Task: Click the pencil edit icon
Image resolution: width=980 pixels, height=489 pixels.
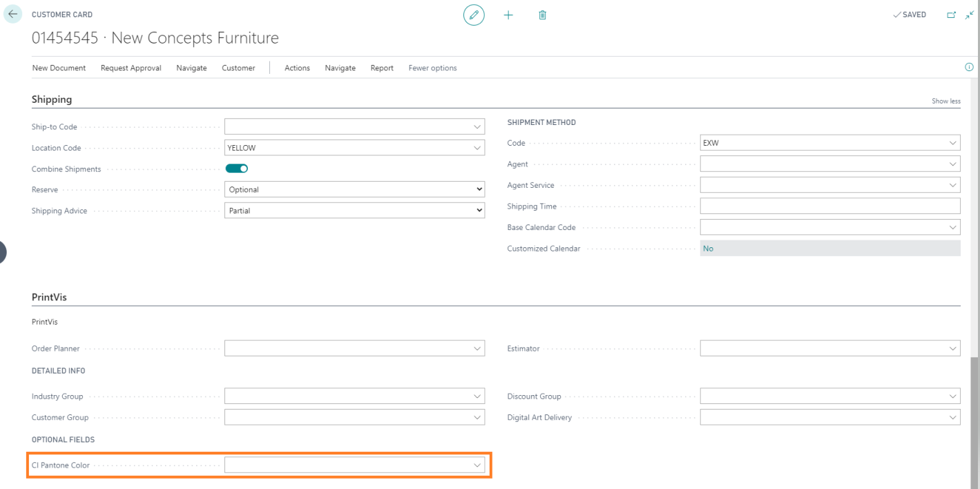Action: [x=474, y=15]
